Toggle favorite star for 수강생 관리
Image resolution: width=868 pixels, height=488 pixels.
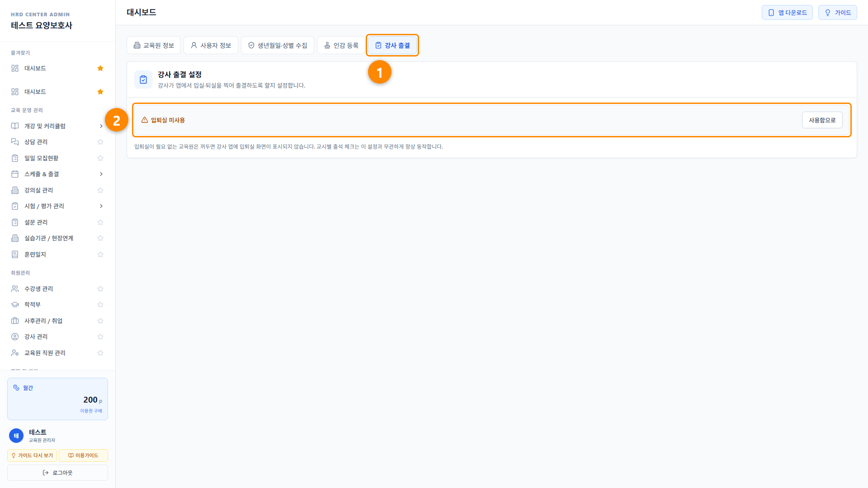100,289
